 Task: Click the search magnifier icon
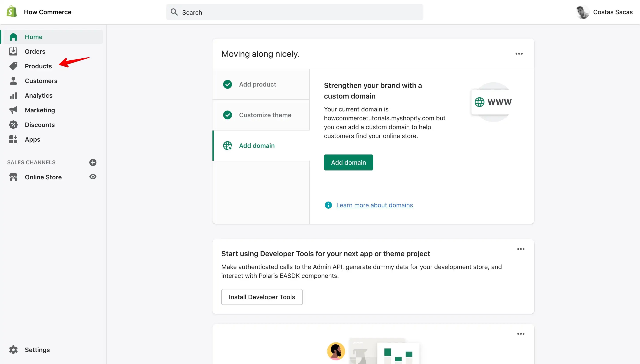pos(174,12)
